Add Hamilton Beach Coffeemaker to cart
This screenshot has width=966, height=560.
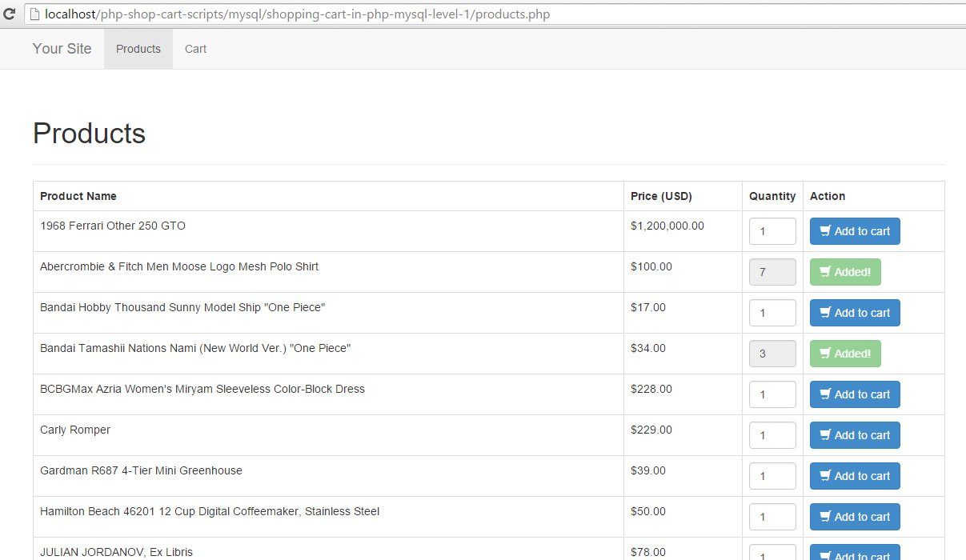point(855,517)
